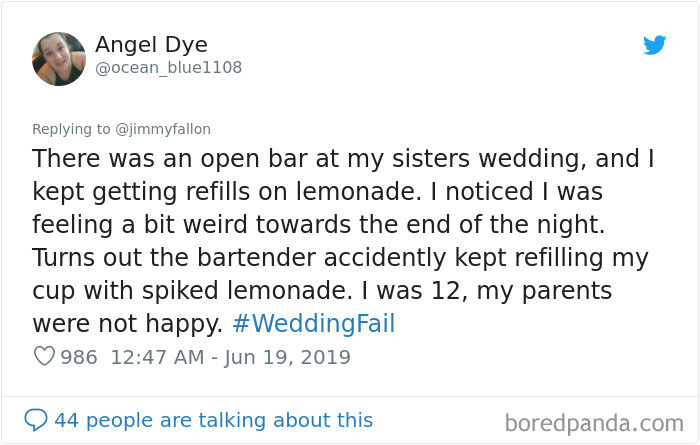Open "44 people are talking about this"
This screenshot has width=700, height=445.
[x=213, y=420]
